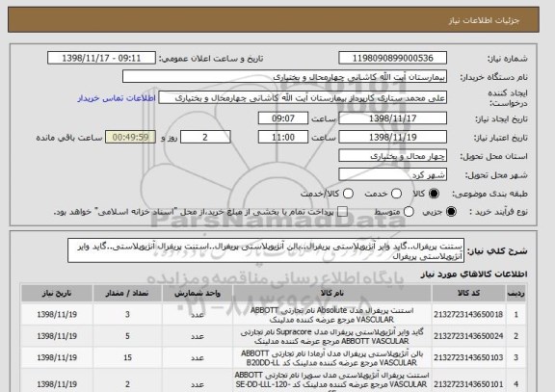555x392 pixels.
Task: Click the unit عدد in row 2
Action: [x=198, y=336]
